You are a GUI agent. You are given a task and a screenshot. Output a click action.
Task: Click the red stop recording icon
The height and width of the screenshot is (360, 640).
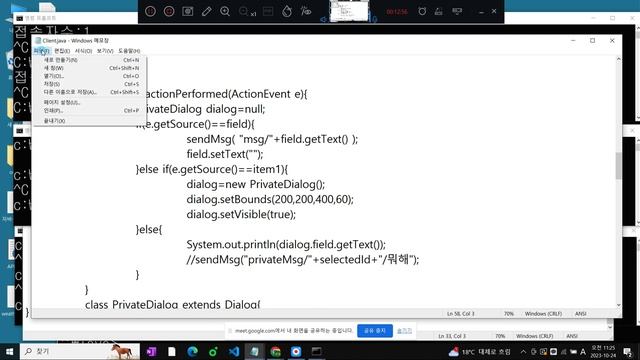(x=169, y=11)
